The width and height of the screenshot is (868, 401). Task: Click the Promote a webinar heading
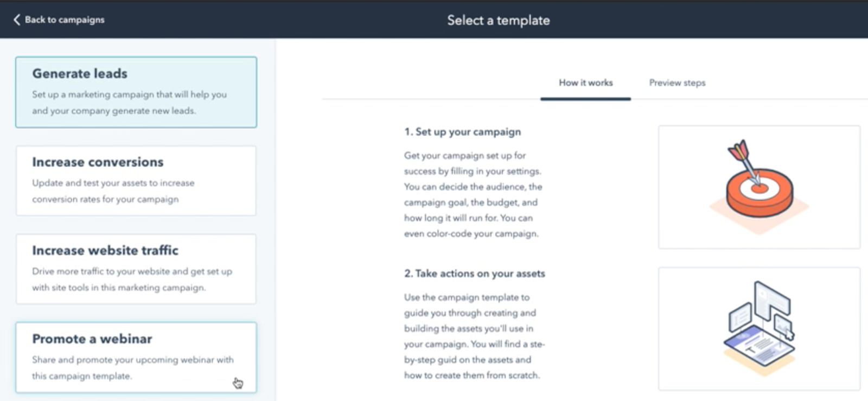(92, 339)
